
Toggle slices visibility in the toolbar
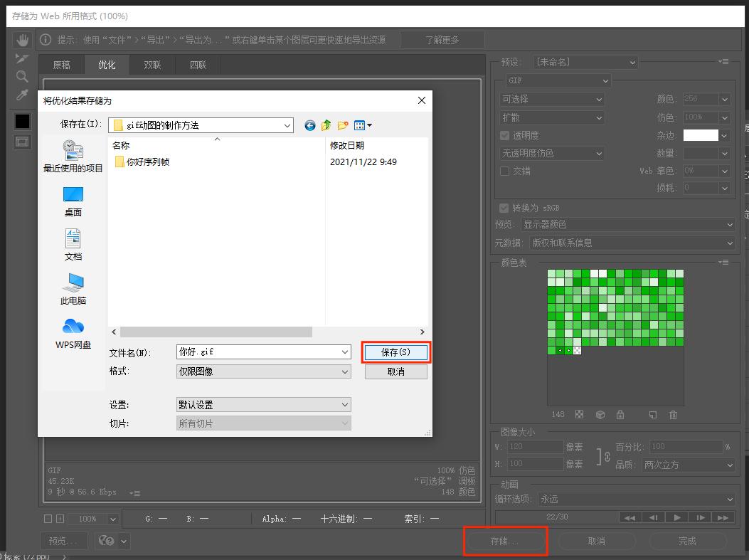(x=22, y=142)
